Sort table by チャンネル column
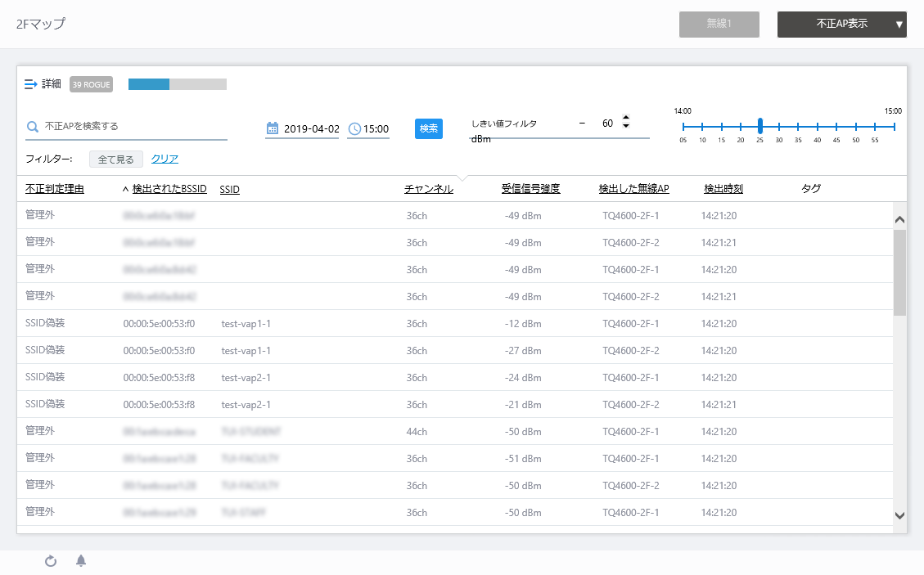The width and height of the screenshot is (924, 575). tap(428, 189)
